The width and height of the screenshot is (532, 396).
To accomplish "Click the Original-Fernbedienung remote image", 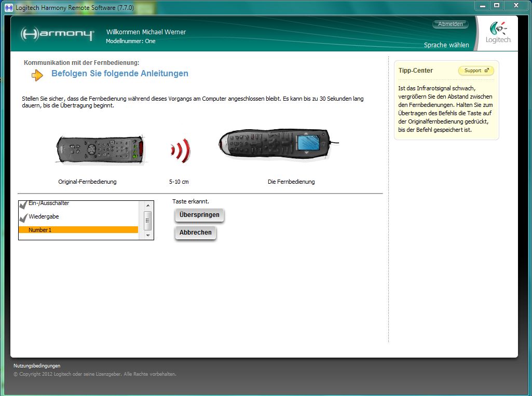I will [100, 150].
